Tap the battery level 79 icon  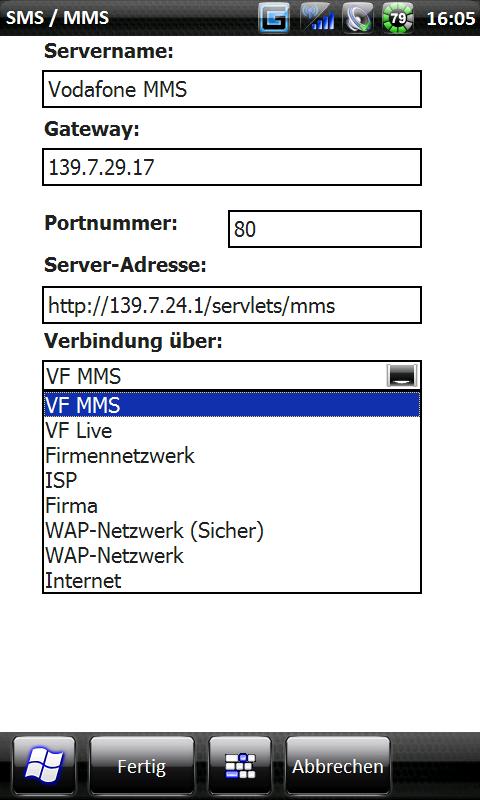(398, 18)
